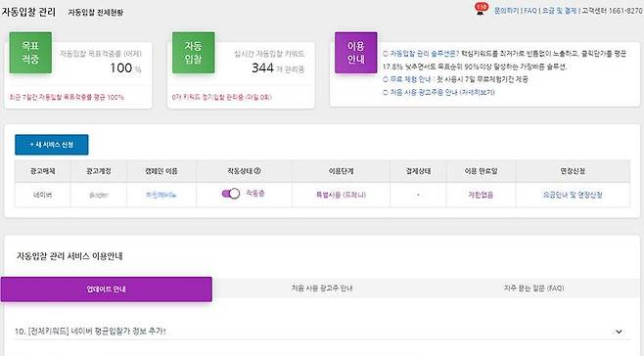
Task: Open the 요금 및 결제 header link
Action: pyautogui.click(x=560, y=11)
